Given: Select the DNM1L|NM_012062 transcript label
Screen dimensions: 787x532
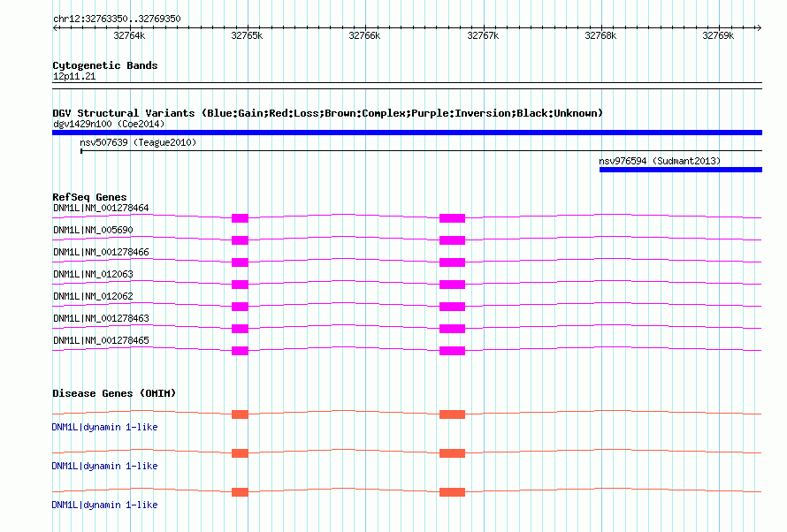Looking at the screenshot, I should [93, 296].
